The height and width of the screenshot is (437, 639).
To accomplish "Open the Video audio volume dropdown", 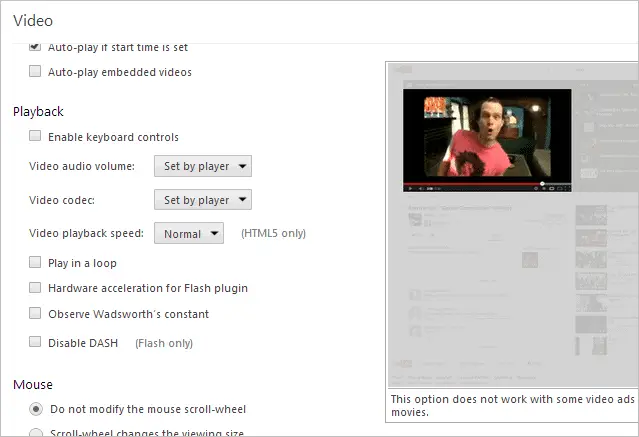I will pyautogui.click(x=203, y=166).
